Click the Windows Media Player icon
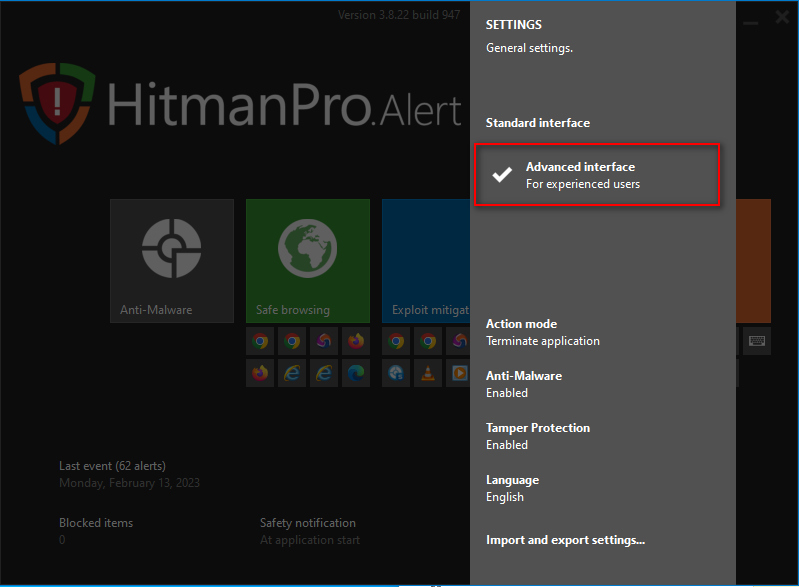 click(x=459, y=373)
